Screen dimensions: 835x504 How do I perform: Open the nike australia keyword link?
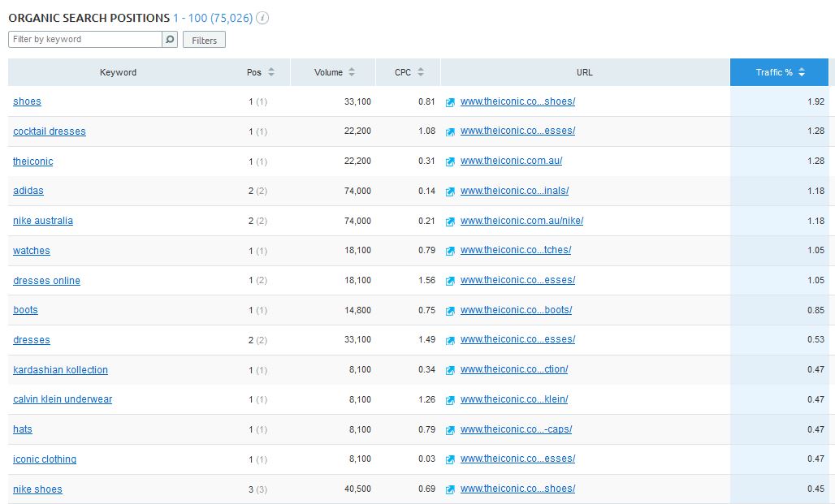[x=42, y=220]
